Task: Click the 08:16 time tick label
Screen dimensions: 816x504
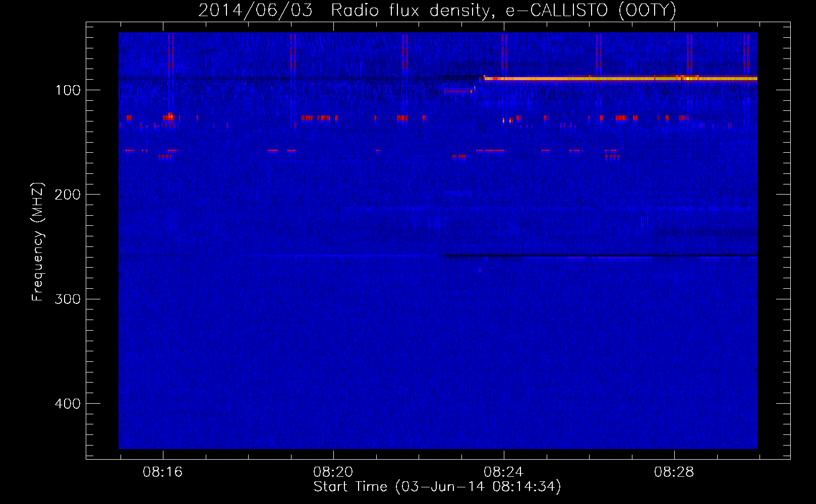Action: click(x=162, y=472)
